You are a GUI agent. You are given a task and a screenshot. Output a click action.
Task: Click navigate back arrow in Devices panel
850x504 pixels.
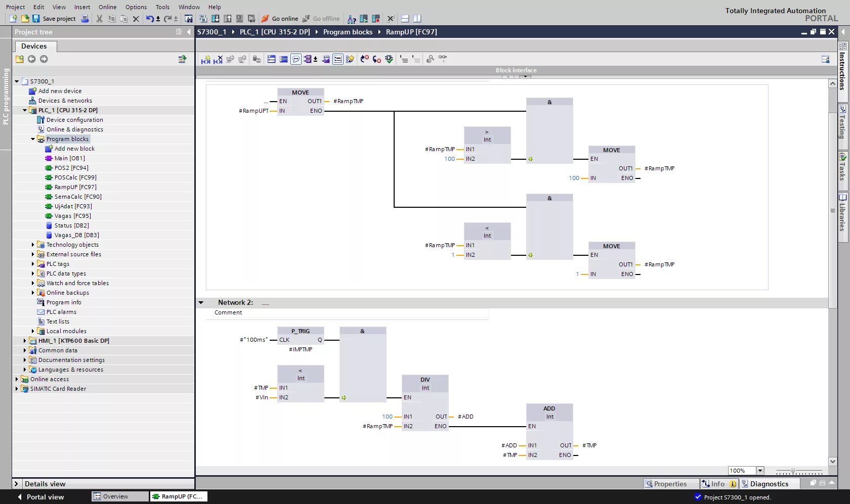31,59
